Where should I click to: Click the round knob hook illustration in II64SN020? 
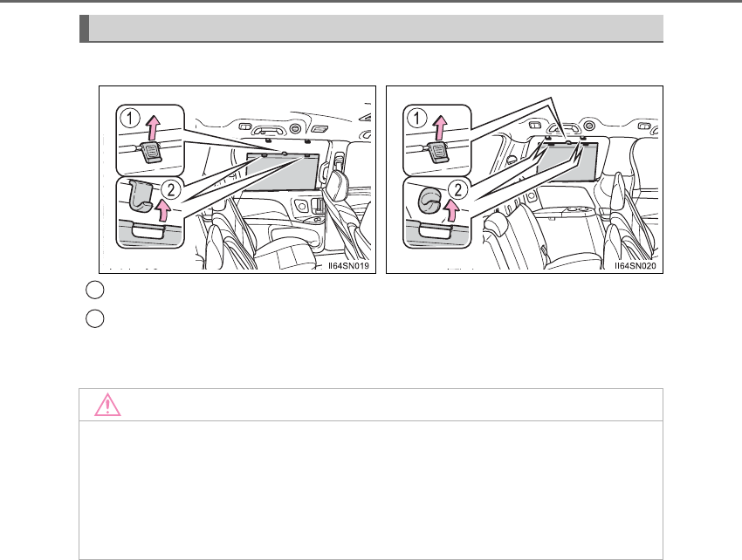click(x=429, y=200)
